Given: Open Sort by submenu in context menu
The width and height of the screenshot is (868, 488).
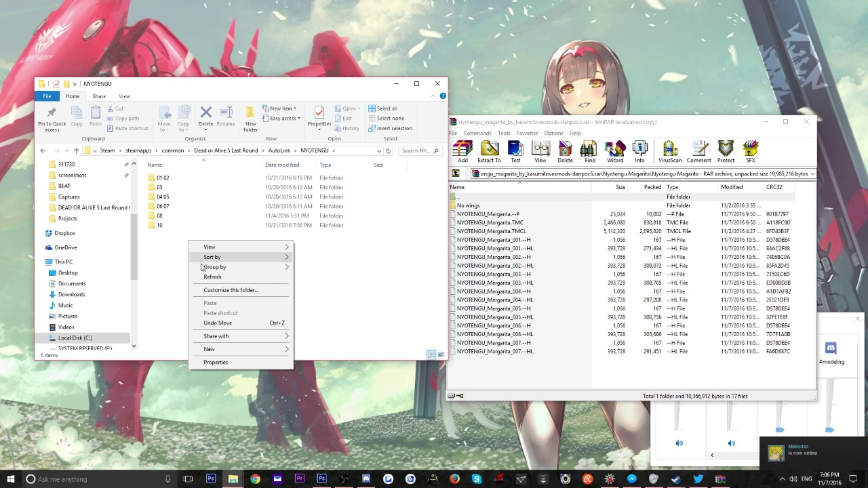Looking at the screenshot, I should point(241,257).
